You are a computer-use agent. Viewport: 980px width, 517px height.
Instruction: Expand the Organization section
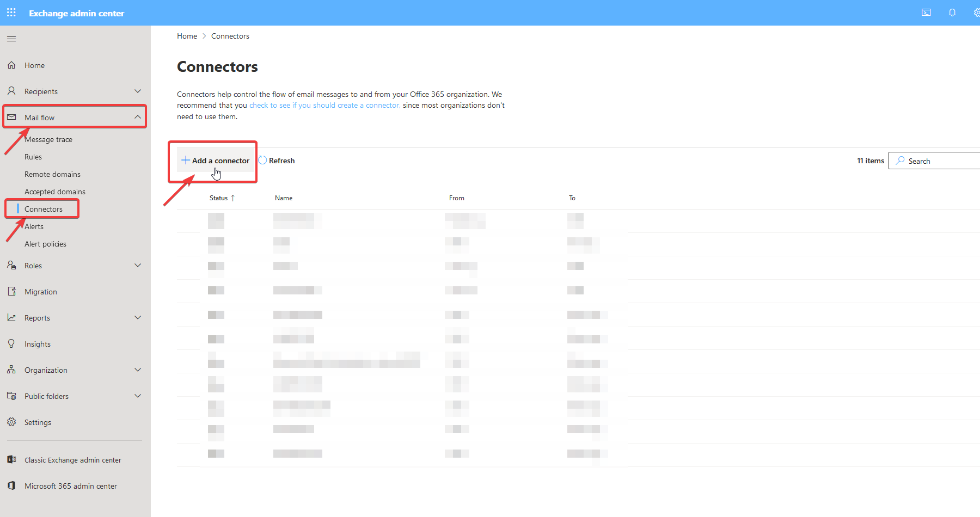point(138,370)
